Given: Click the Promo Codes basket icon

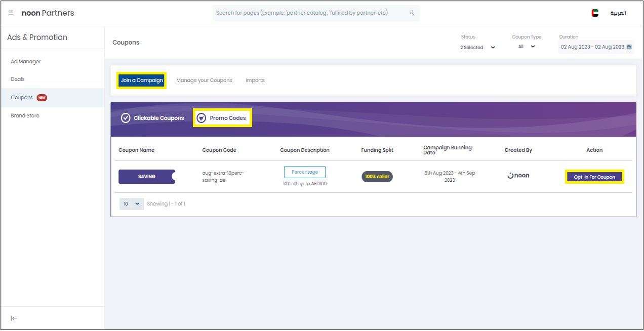Looking at the screenshot, I should click(201, 118).
